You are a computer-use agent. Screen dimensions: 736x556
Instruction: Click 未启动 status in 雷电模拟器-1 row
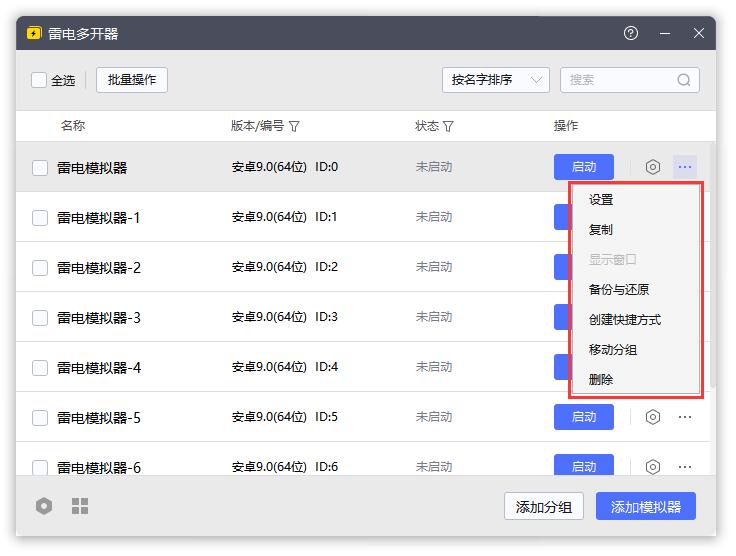[x=434, y=217]
